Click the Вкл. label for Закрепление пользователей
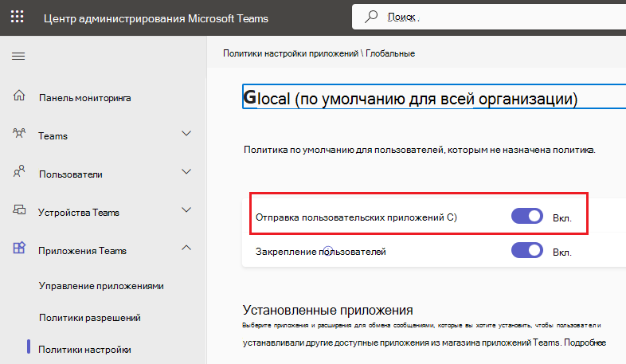The height and width of the screenshot is (364, 626). (562, 252)
